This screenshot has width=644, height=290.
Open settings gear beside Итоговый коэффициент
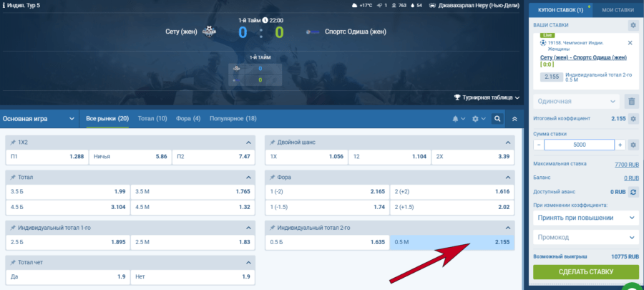click(x=633, y=119)
